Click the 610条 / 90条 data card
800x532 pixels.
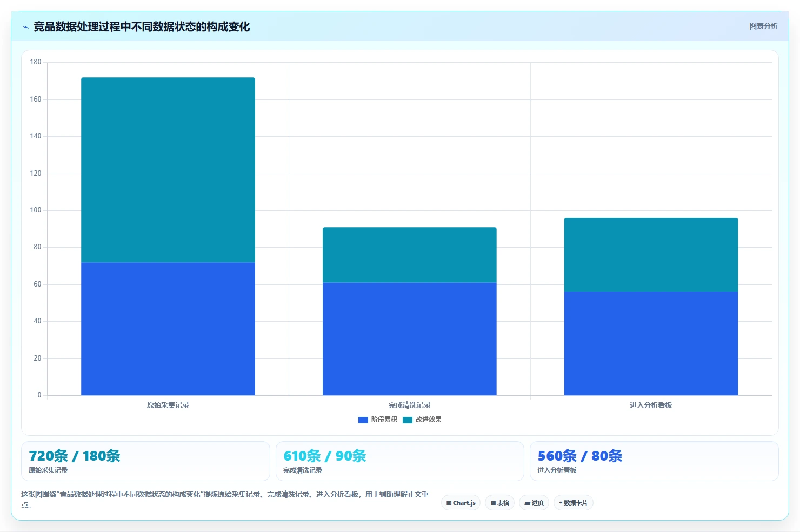pos(400,461)
